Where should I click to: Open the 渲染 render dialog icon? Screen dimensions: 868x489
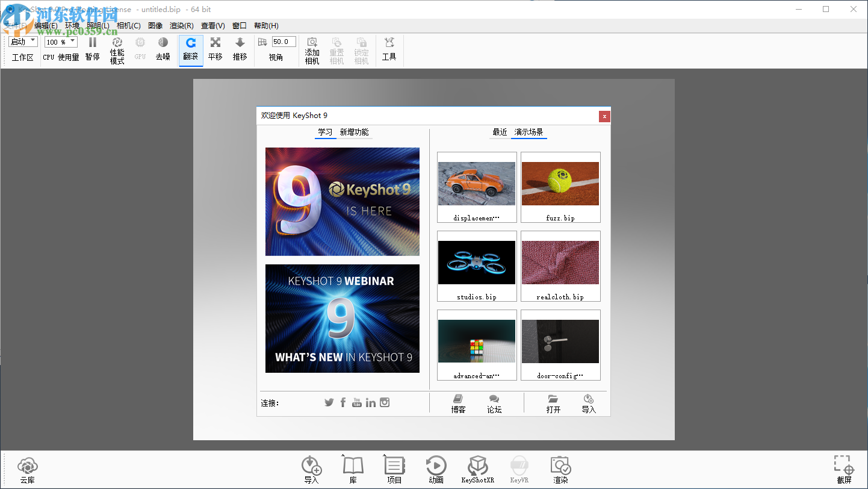tap(560, 469)
